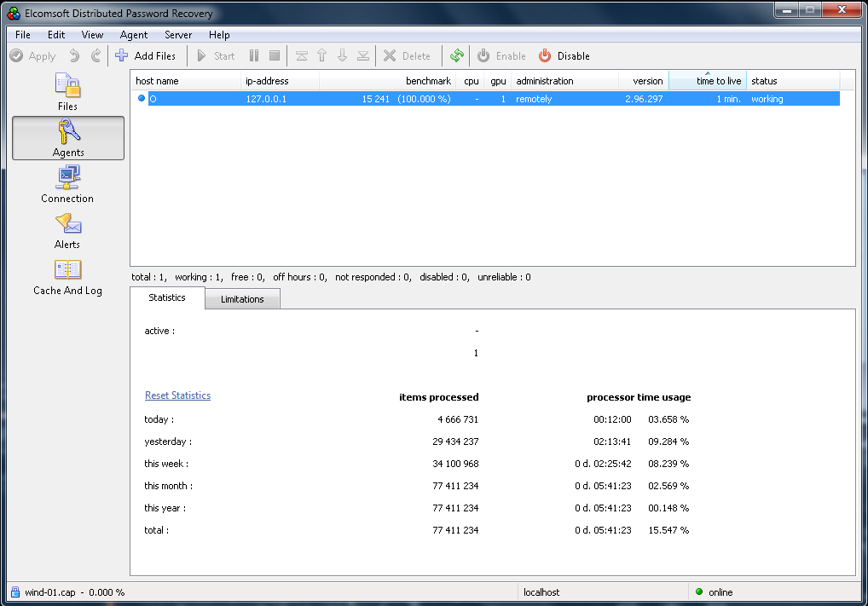Sort by the gpu column header
This screenshot has width=868, height=606.
point(498,81)
